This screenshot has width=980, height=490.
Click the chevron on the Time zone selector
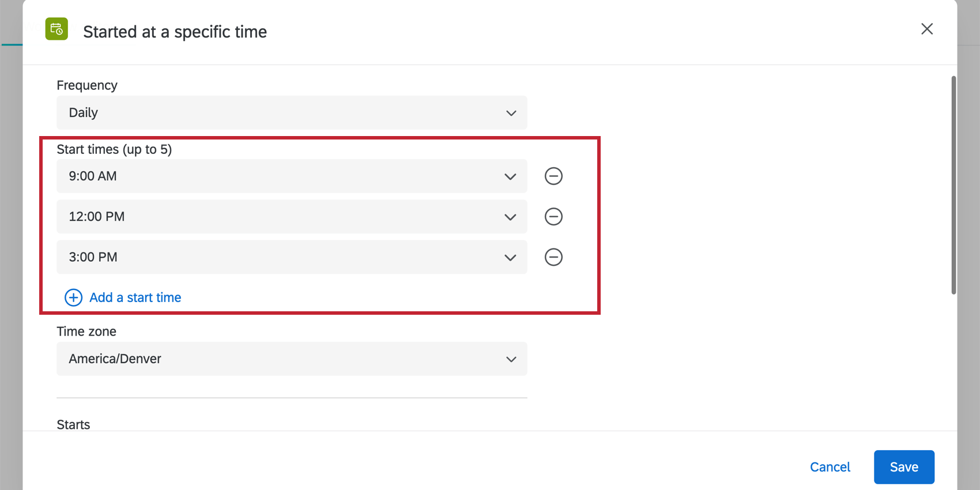[x=511, y=359]
